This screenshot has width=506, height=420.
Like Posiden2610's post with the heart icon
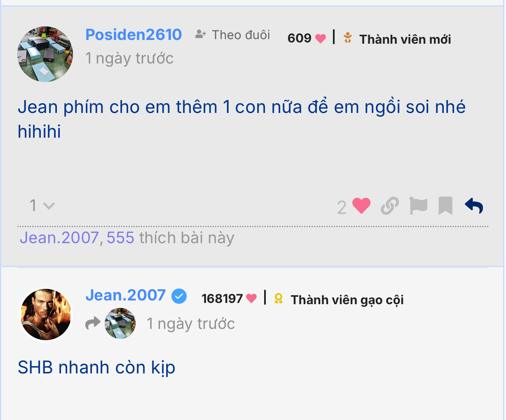click(x=361, y=206)
